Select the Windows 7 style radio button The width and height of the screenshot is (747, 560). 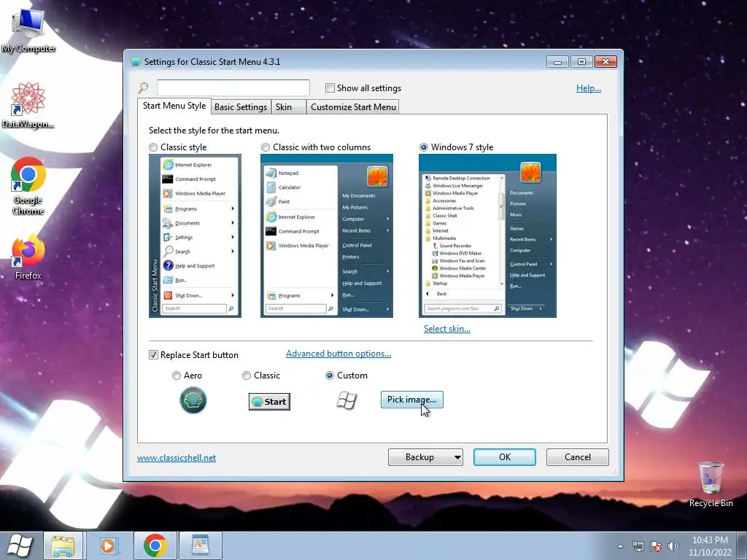(x=424, y=147)
